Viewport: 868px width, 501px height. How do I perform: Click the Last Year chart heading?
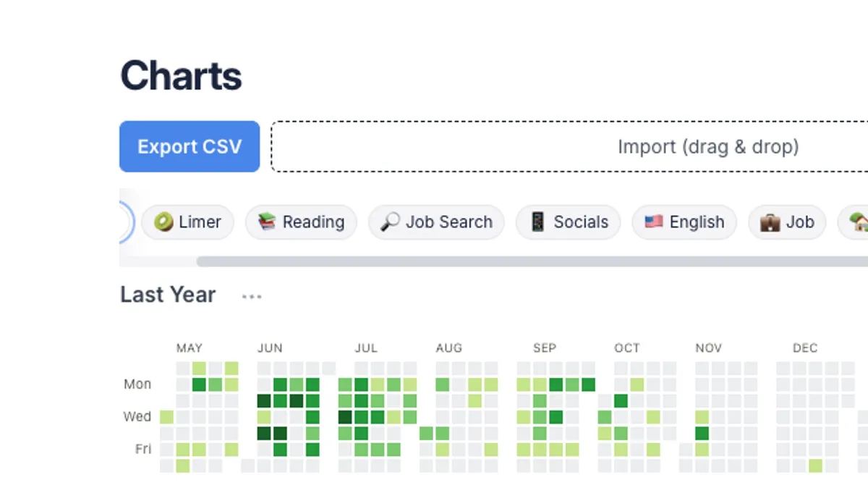[x=168, y=295]
